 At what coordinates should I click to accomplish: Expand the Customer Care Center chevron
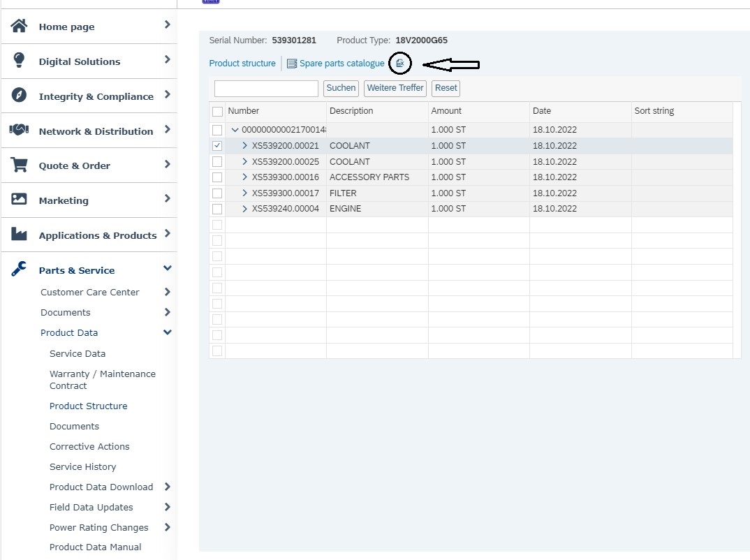(168, 292)
